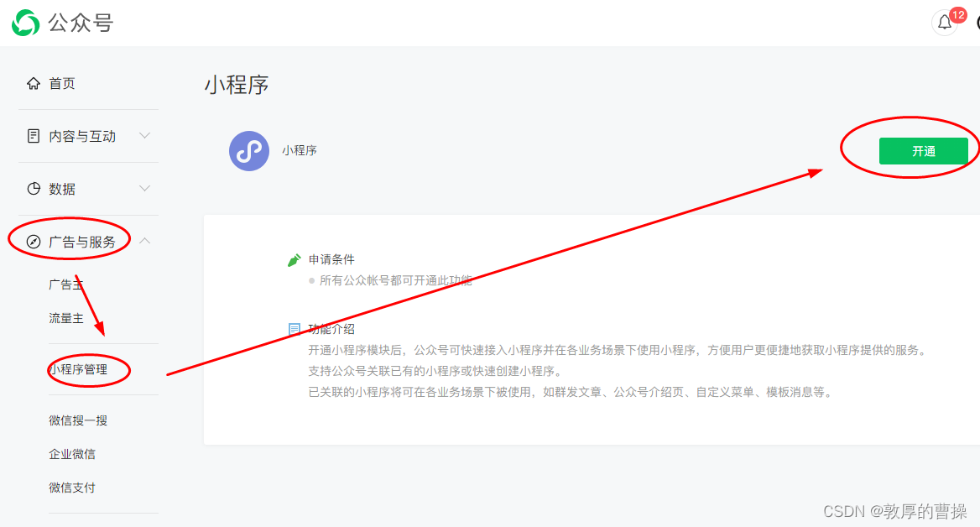
Task: Collapse the 广告与服务 section chevron
Action: pos(144,241)
